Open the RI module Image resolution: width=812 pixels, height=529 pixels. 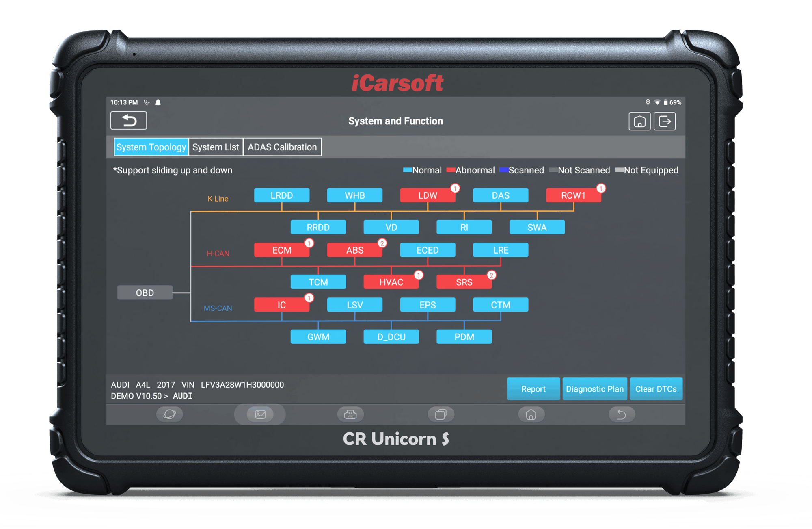[x=464, y=228]
